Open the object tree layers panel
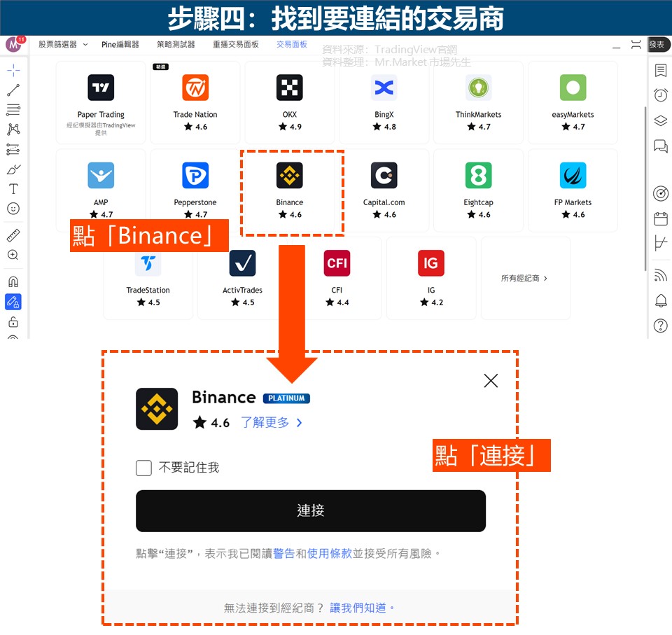Viewport: 672px width, 635px height. click(660, 120)
